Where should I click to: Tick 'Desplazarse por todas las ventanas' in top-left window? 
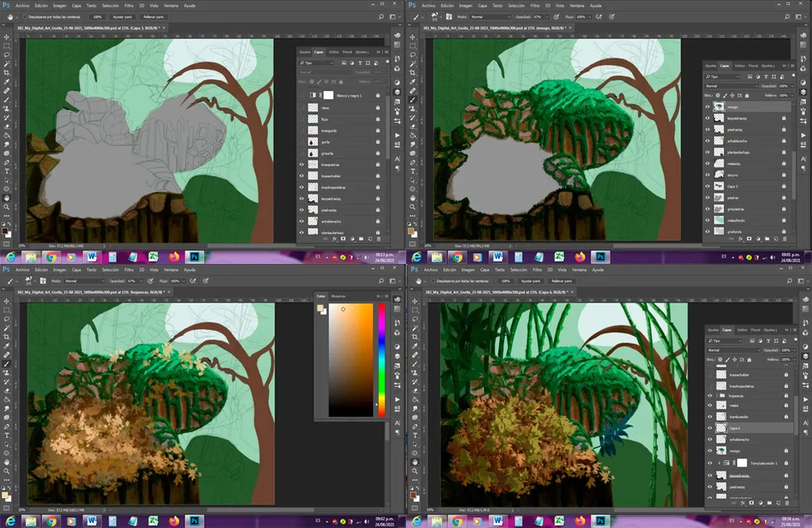tap(24, 16)
